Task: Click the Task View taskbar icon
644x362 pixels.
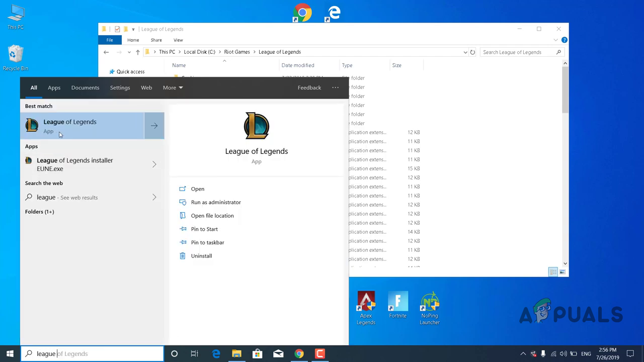Action: coord(195,354)
